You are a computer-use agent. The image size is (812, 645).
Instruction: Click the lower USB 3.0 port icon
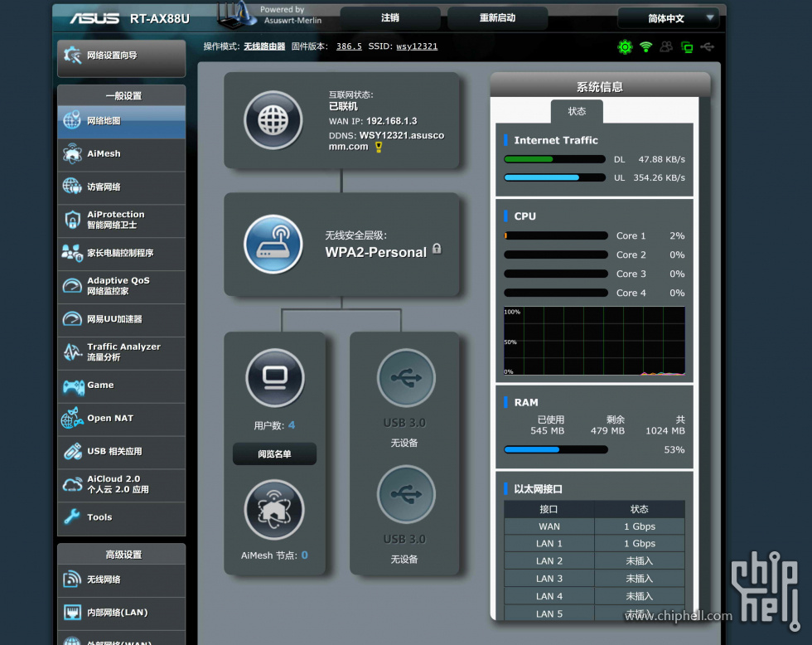406,494
